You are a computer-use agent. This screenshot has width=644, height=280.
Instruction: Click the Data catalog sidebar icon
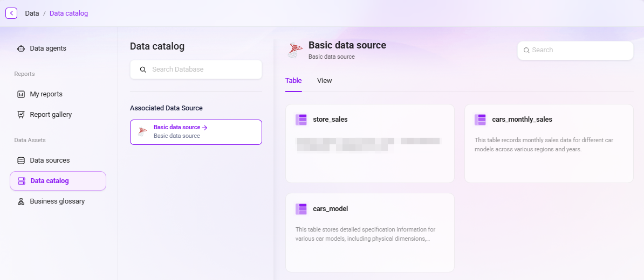tap(22, 181)
